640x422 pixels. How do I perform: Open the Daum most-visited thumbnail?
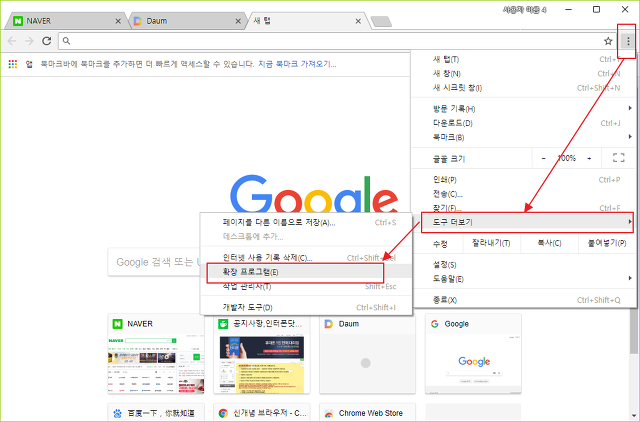[367, 354]
